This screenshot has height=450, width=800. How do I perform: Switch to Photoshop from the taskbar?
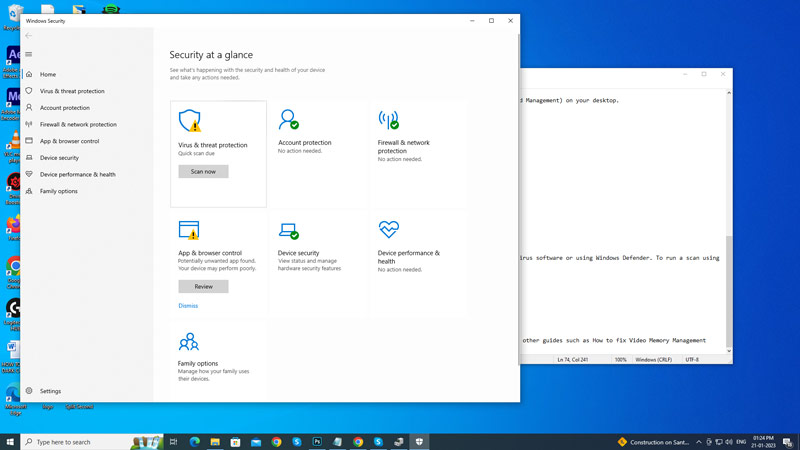point(317,442)
